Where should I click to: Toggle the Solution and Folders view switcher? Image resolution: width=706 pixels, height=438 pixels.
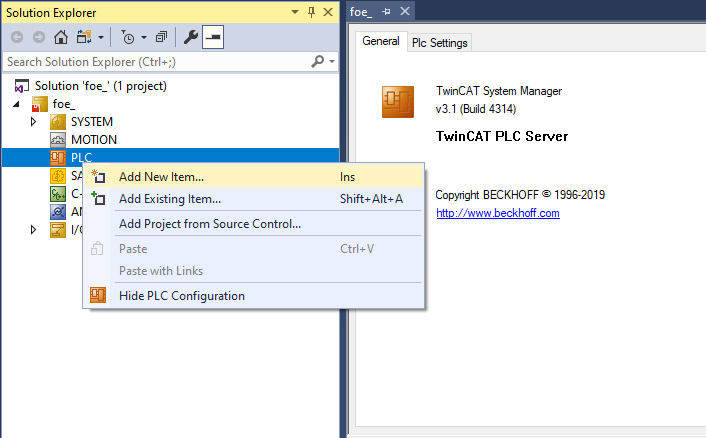coord(84,37)
